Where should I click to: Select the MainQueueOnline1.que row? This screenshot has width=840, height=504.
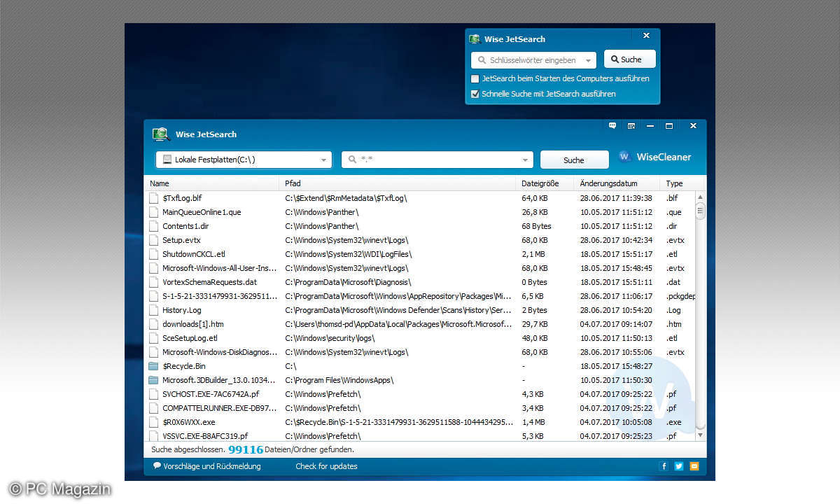(x=420, y=212)
